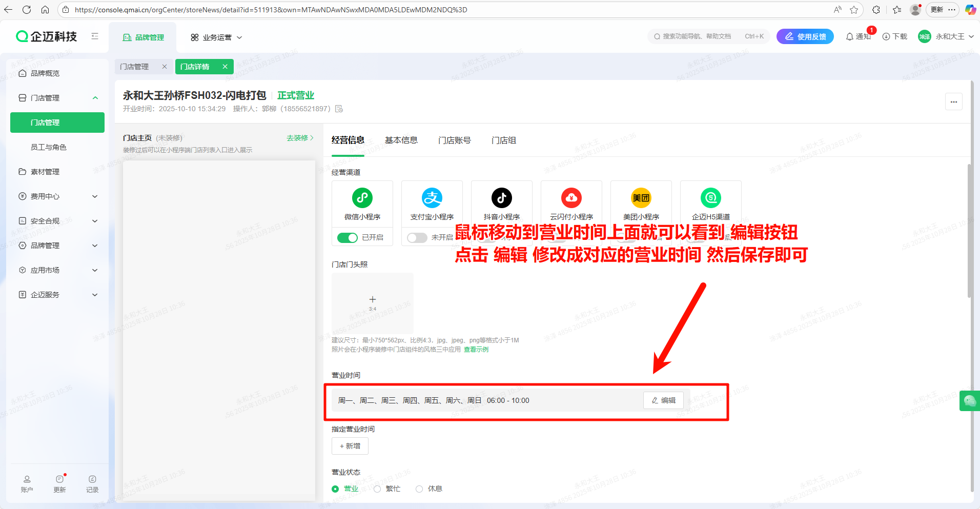Screen dimensions: 980x509
Task: Click the Alipay mini program icon
Action: [432, 198]
